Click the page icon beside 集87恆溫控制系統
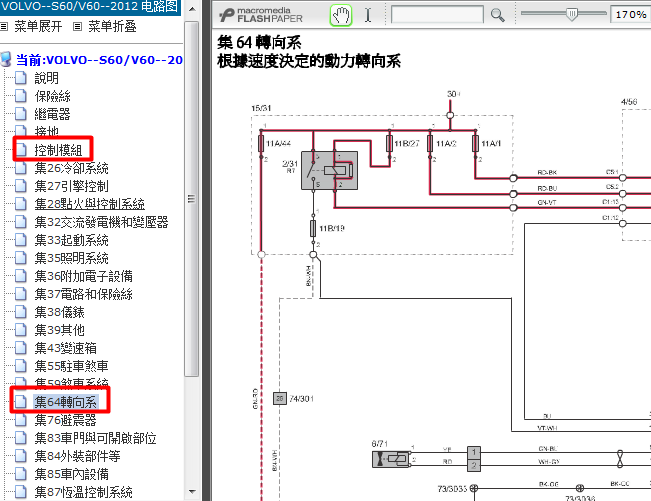 [x=21, y=492]
